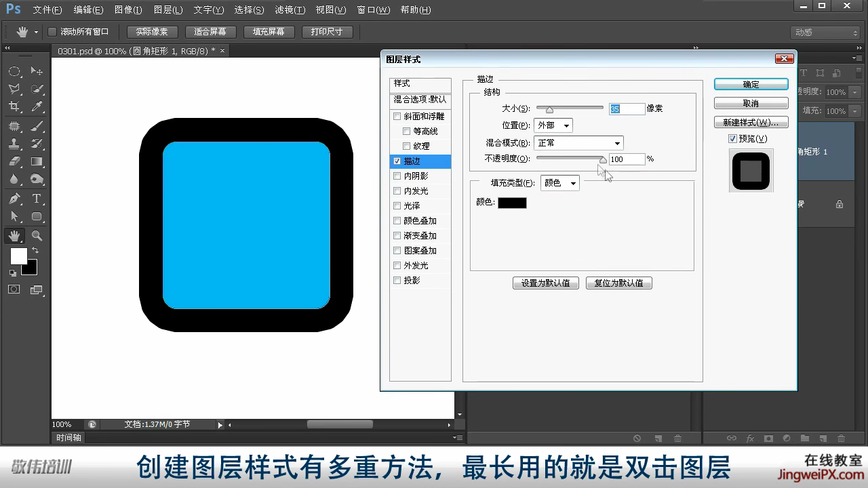The width and height of the screenshot is (868, 488).
Task: Open the status bar info arrow menu
Action: click(x=220, y=425)
